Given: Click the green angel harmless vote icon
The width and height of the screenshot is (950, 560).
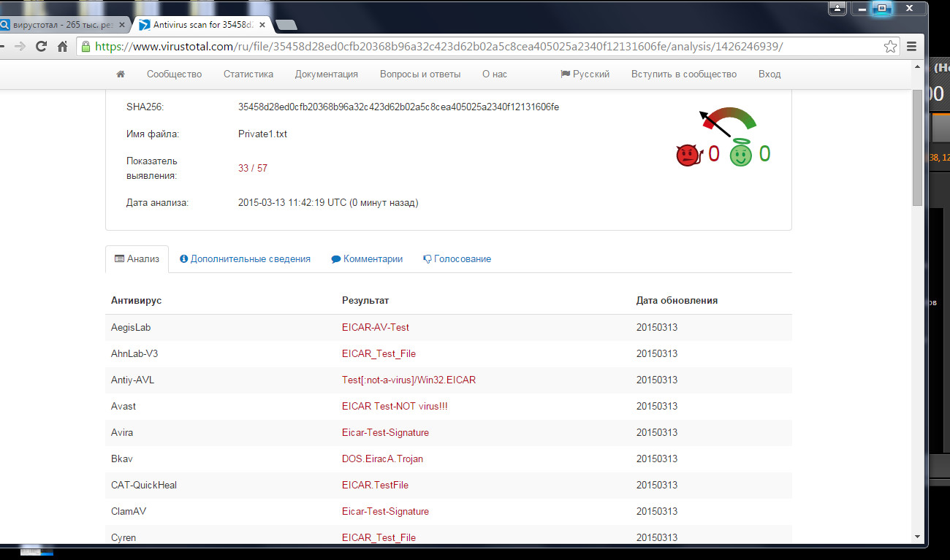Looking at the screenshot, I should tap(741, 153).
